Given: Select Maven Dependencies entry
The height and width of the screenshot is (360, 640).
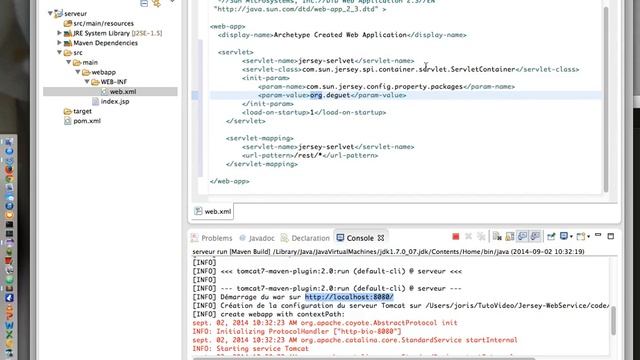Looking at the screenshot, I should pyautogui.click(x=105, y=43).
